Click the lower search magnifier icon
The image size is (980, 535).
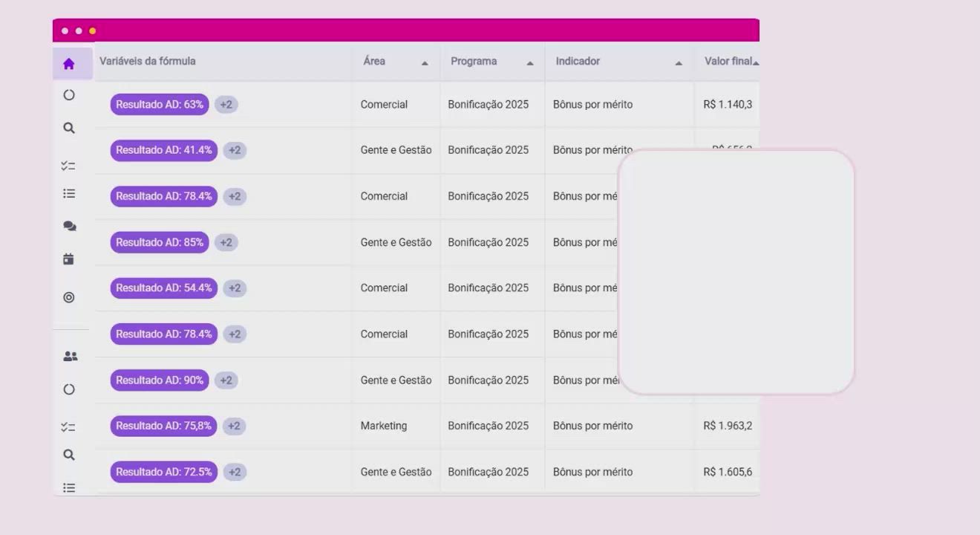(69, 455)
